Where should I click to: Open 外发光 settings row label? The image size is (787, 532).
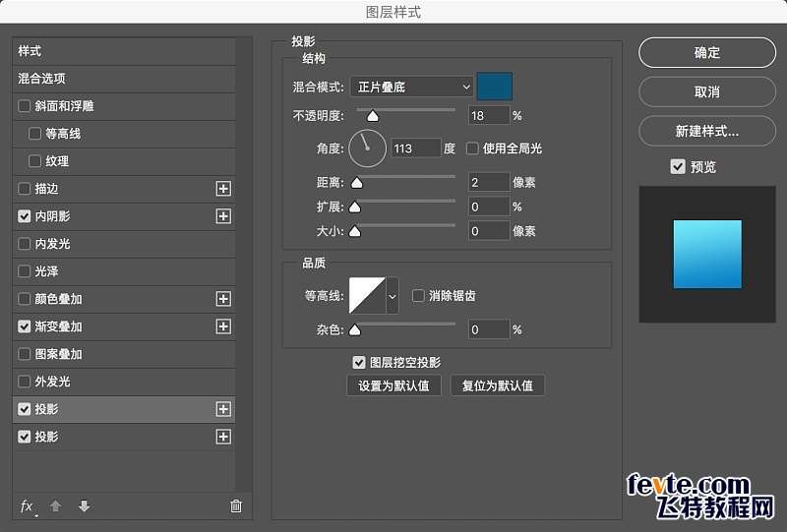tap(52, 382)
